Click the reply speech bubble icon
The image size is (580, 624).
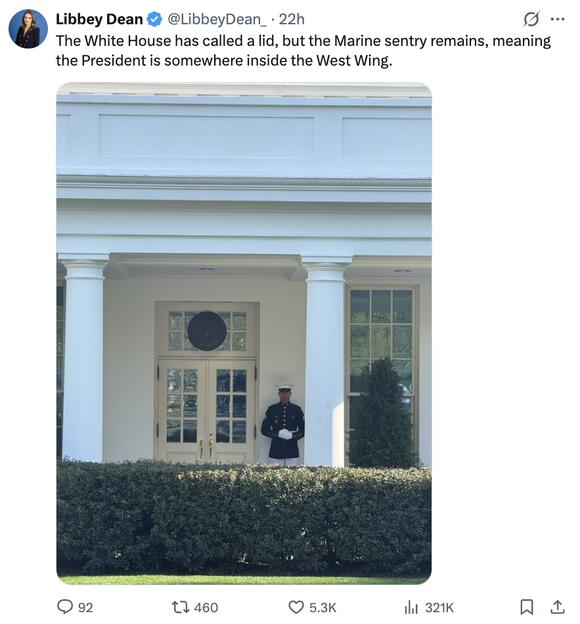click(65, 607)
